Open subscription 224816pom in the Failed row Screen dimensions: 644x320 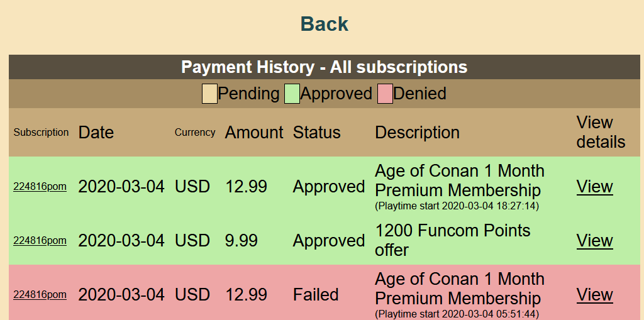click(x=40, y=295)
